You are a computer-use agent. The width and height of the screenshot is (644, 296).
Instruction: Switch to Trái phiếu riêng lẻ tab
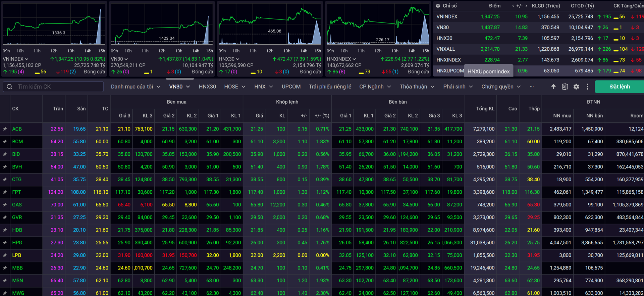point(330,87)
